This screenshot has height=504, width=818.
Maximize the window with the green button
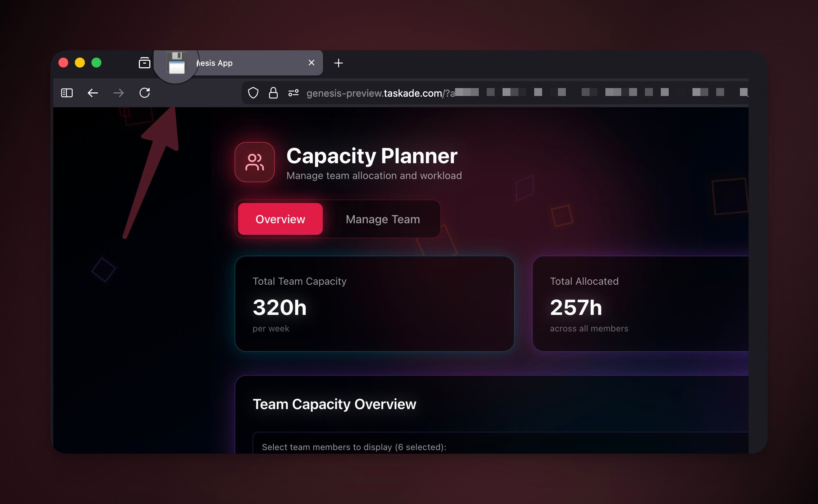96,63
